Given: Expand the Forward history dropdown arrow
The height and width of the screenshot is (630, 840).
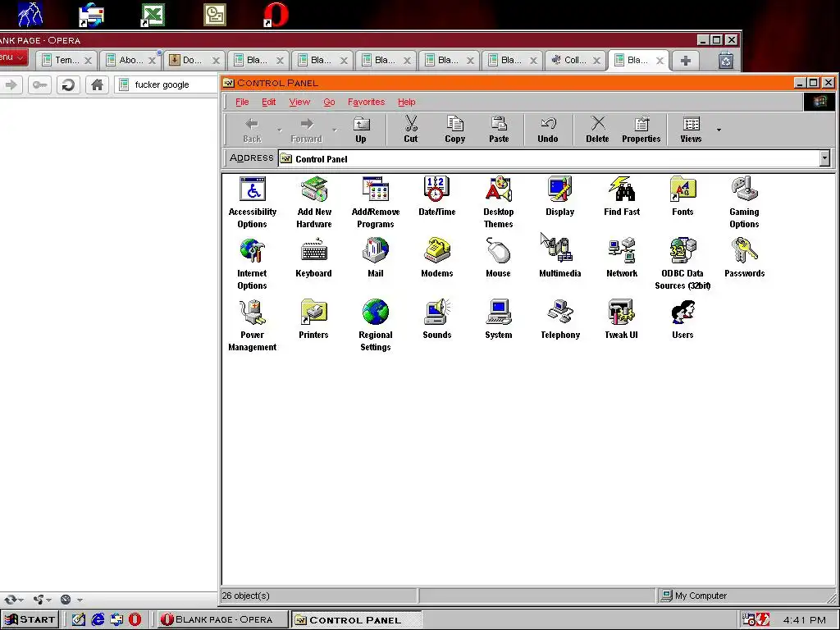Looking at the screenshot, I should click(335, 130).
